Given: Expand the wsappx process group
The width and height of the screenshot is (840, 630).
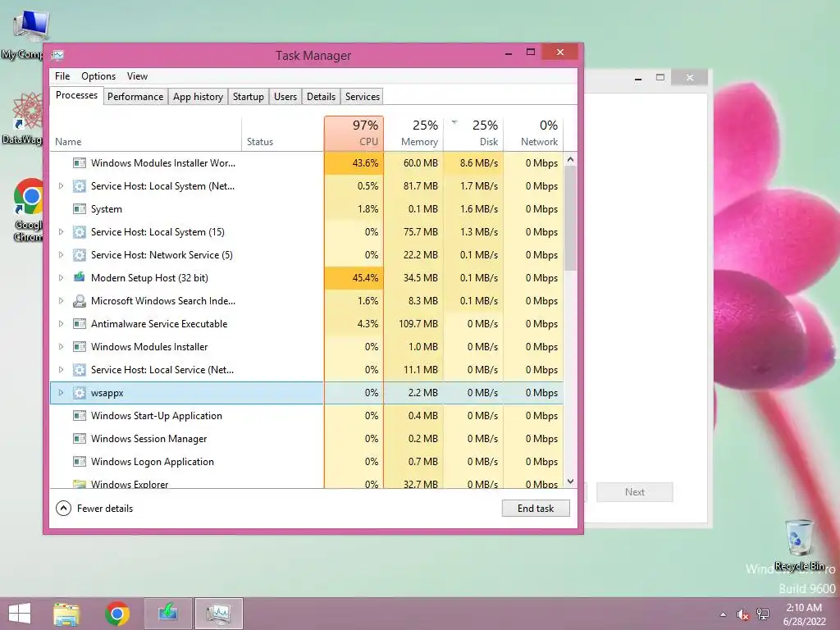Looking at the screenshot, I should coord(61,393).
